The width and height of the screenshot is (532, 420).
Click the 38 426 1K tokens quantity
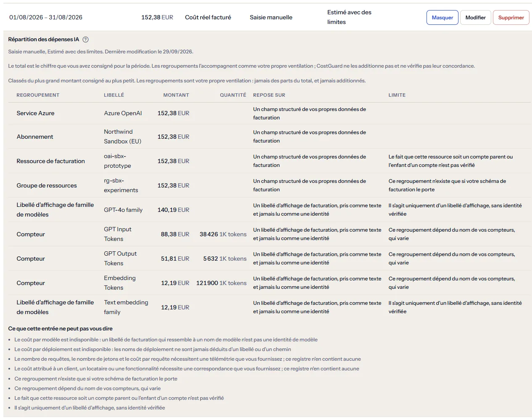click(x=223, y=234)
